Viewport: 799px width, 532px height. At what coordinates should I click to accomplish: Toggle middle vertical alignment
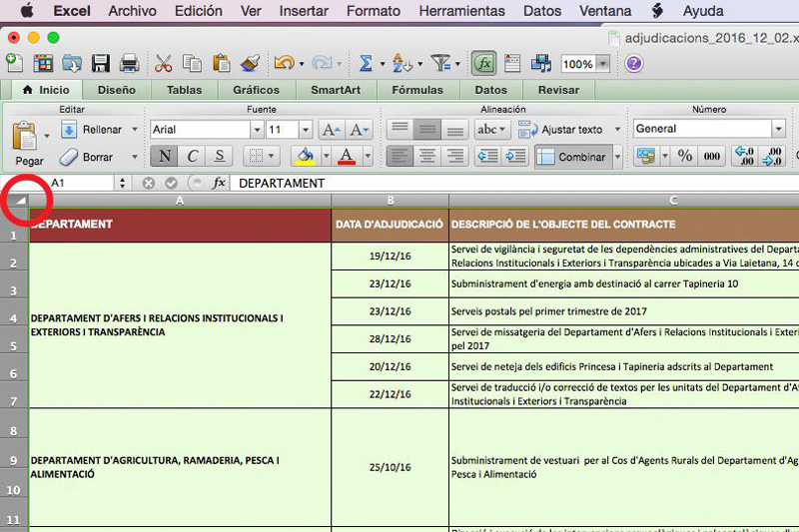[427, 130]
